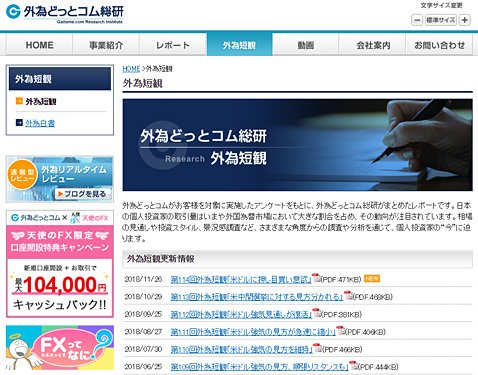Open the 第112回外為短観 report link
The image size is (478, 375).
(x=241, y=314)
